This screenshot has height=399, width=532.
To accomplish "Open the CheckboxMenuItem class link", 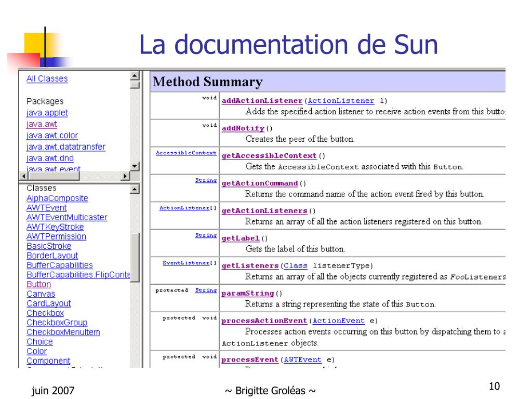I will pyautogui.click(x=63, y=332).
